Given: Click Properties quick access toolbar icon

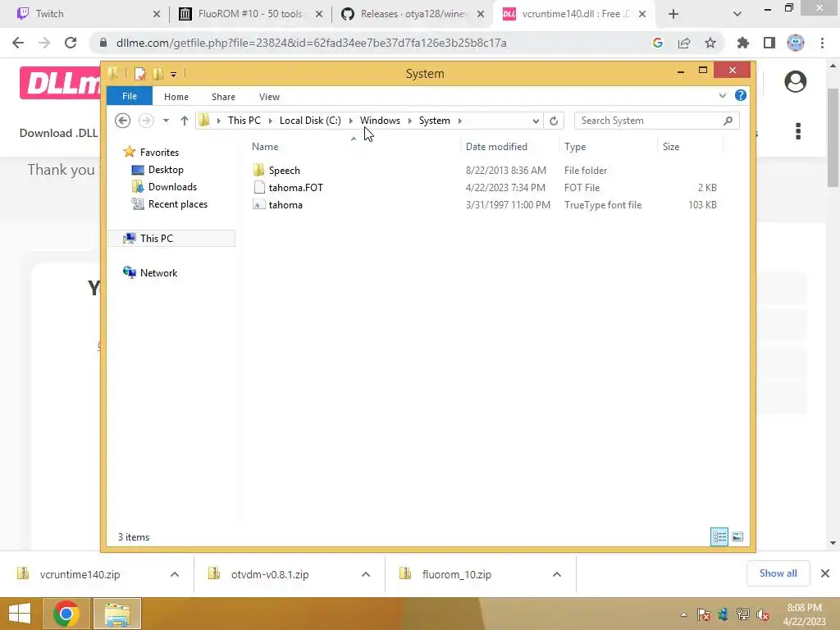Looking at the screenshot, I should pyautogui.click(x=139, y=73).
